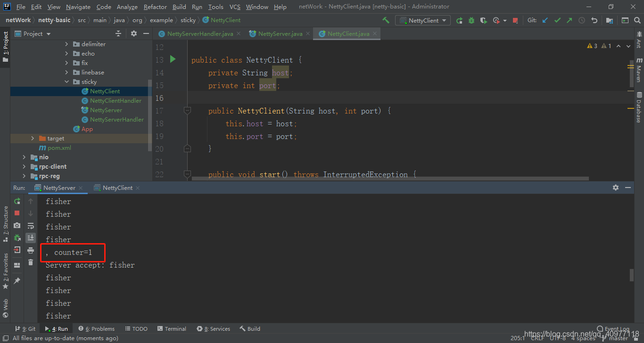
Task: Click the green Rerun NettyClient toolbar icon
Action: pyautogui.click(x=459, y=20)
